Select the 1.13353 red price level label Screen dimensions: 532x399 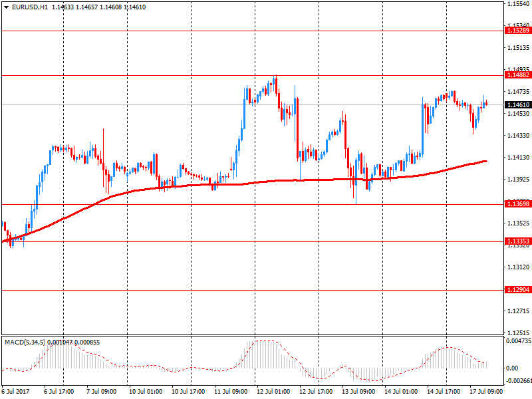tap(518, 241)
